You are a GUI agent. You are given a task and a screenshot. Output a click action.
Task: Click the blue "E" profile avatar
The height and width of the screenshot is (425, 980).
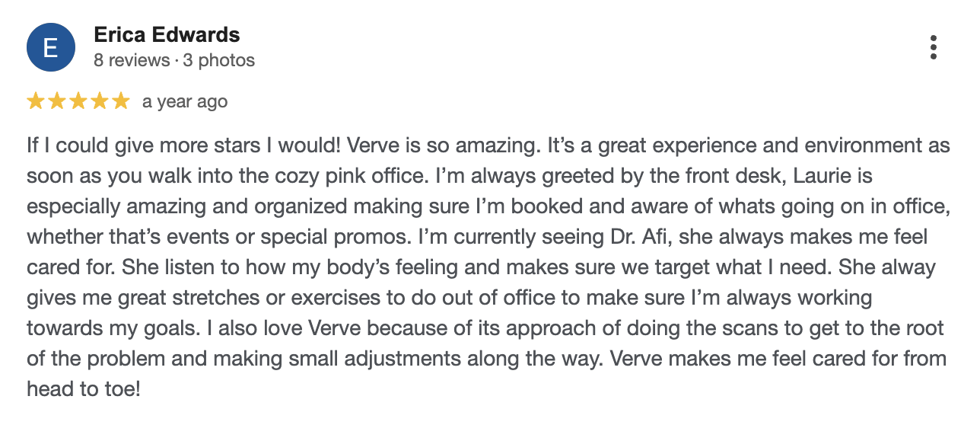[x=51, y=47]
